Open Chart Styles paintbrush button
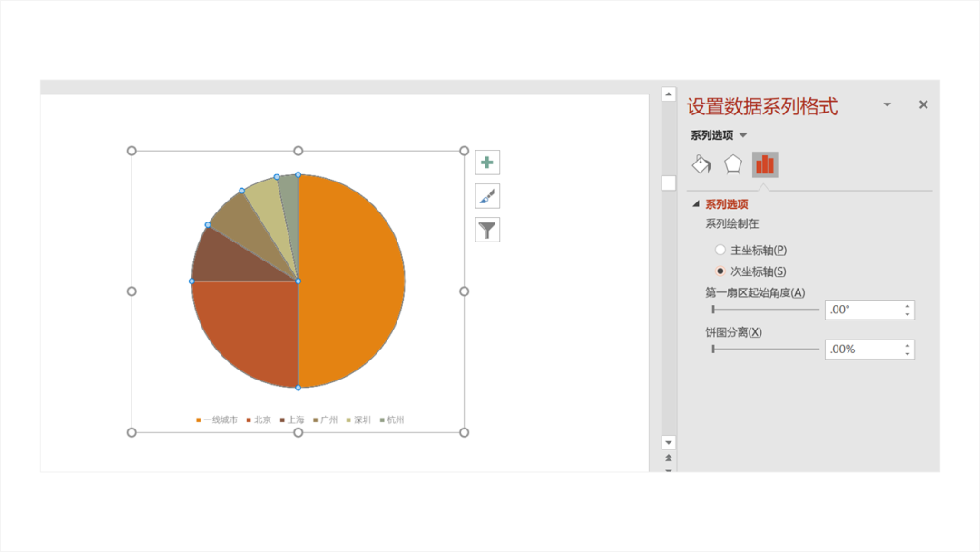 (487, 196)
